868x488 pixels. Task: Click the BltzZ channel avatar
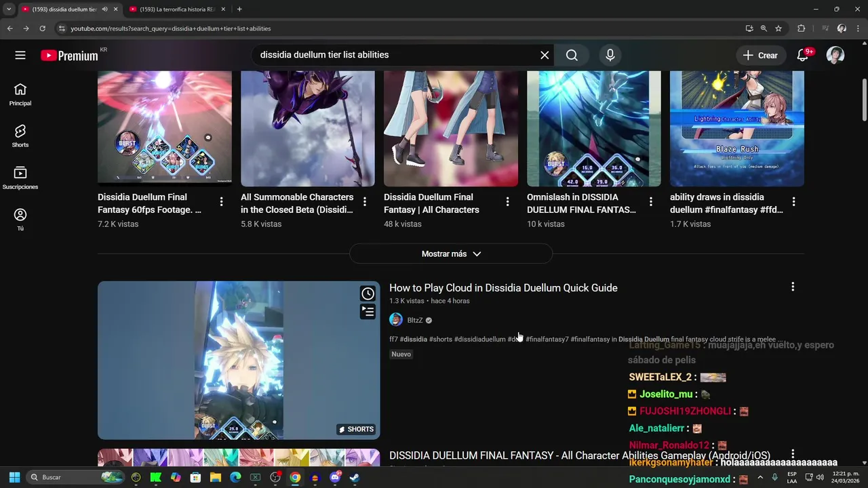396,320
